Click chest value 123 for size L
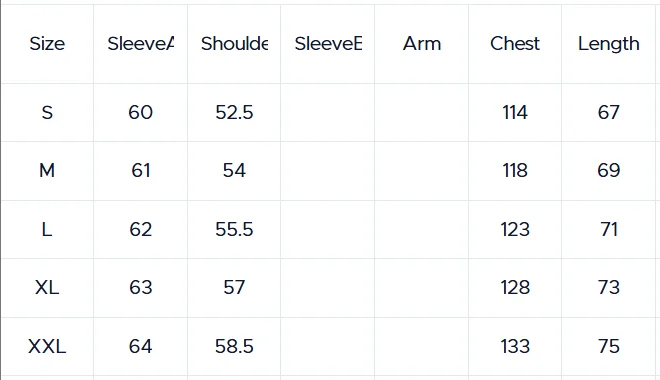This screenshot has height=380, width=660. pos(515,230)
